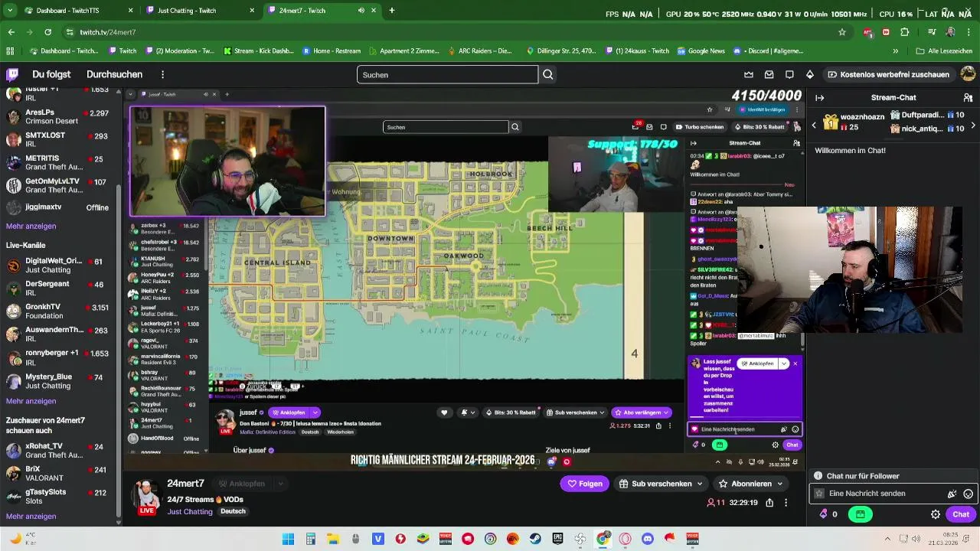
Task: Show next gifters with right chevron in chat
Action: tap(973, 125)
